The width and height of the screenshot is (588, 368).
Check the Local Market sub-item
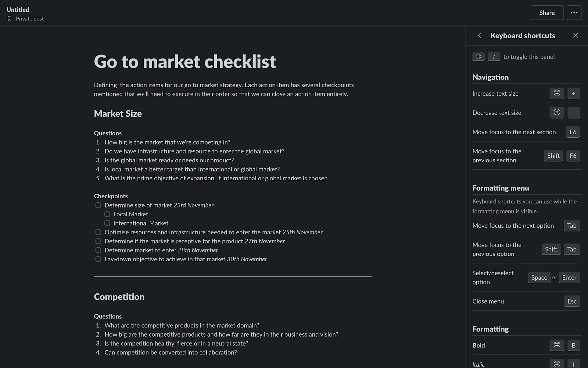[107, 214]
